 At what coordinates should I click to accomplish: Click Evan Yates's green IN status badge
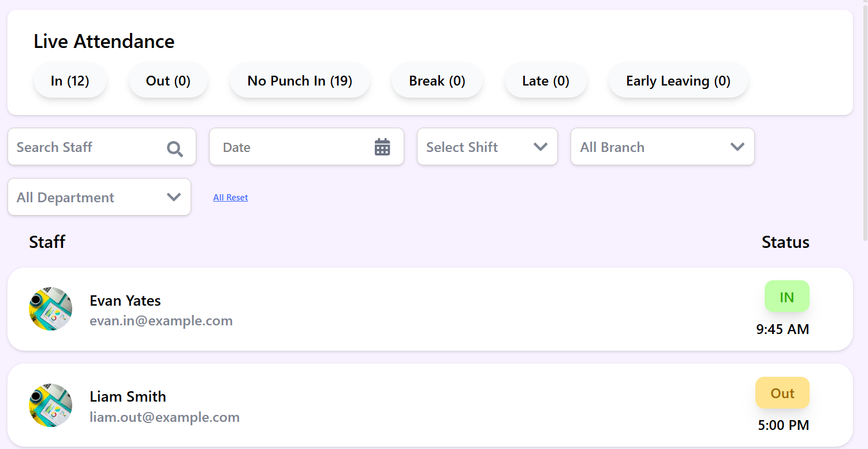(x=787, y=296)
